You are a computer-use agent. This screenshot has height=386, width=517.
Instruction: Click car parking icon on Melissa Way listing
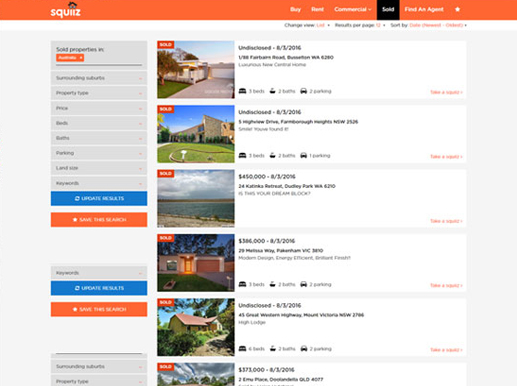click(303, 284)
